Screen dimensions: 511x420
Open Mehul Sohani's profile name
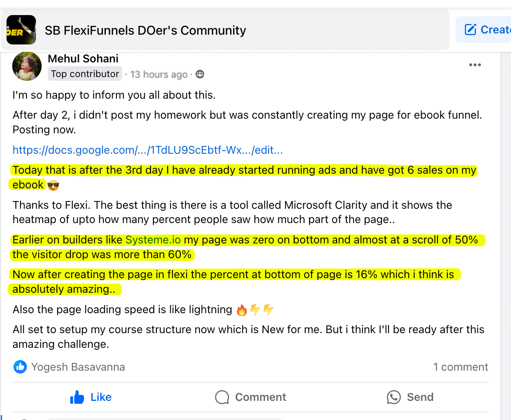click(x=83, y=59)
